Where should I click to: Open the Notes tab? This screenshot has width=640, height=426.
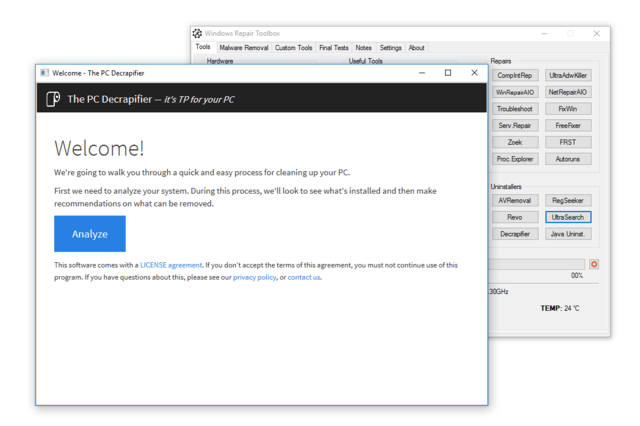363,48
